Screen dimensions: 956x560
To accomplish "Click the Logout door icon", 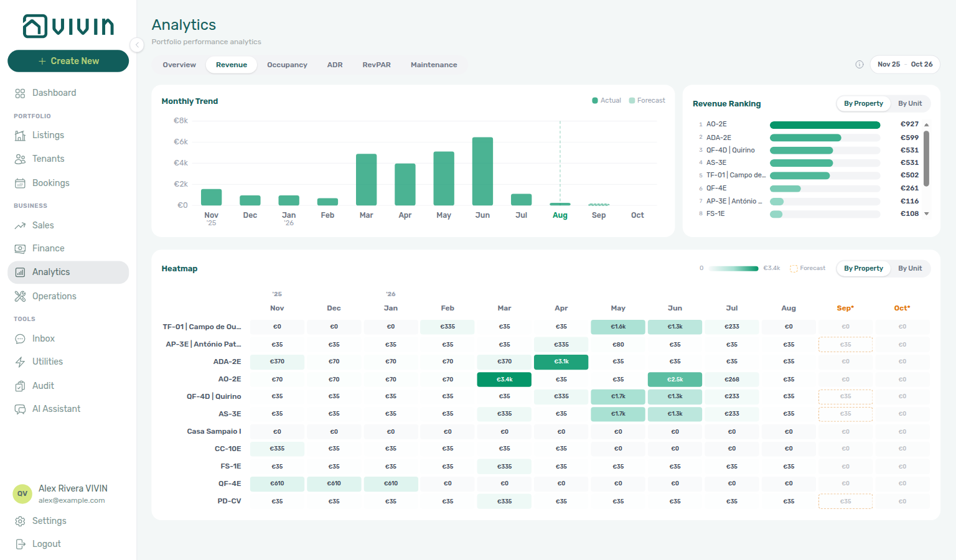I will tap(20, 544).
